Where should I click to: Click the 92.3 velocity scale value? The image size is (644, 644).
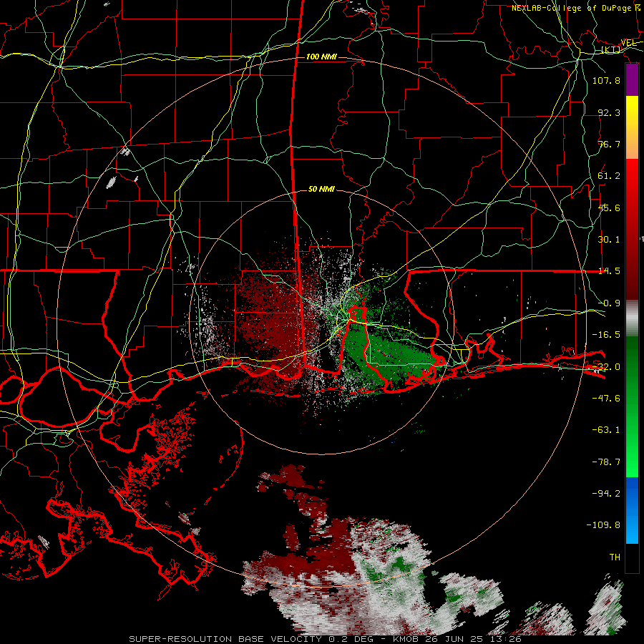pyautogui.click(x=609, y=112)
